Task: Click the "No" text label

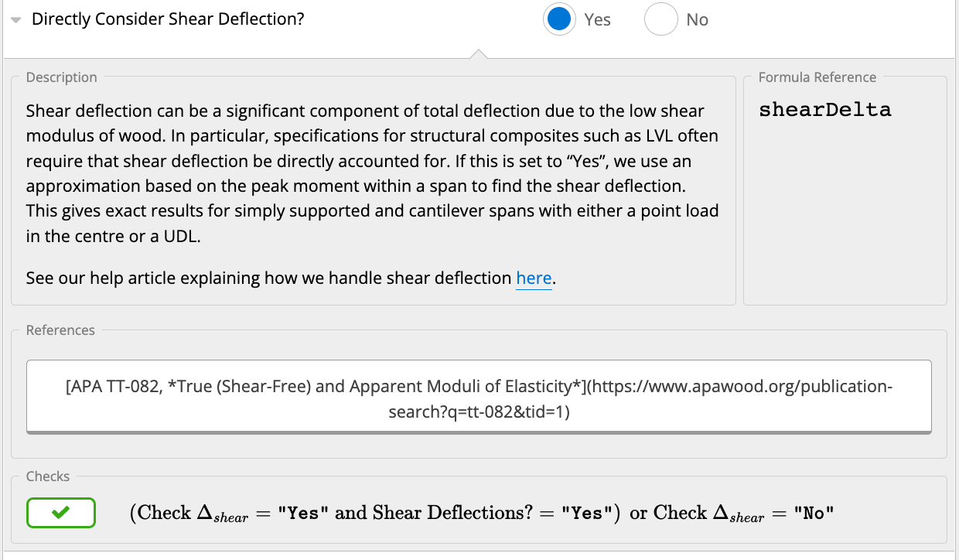Action: [697, 20]
